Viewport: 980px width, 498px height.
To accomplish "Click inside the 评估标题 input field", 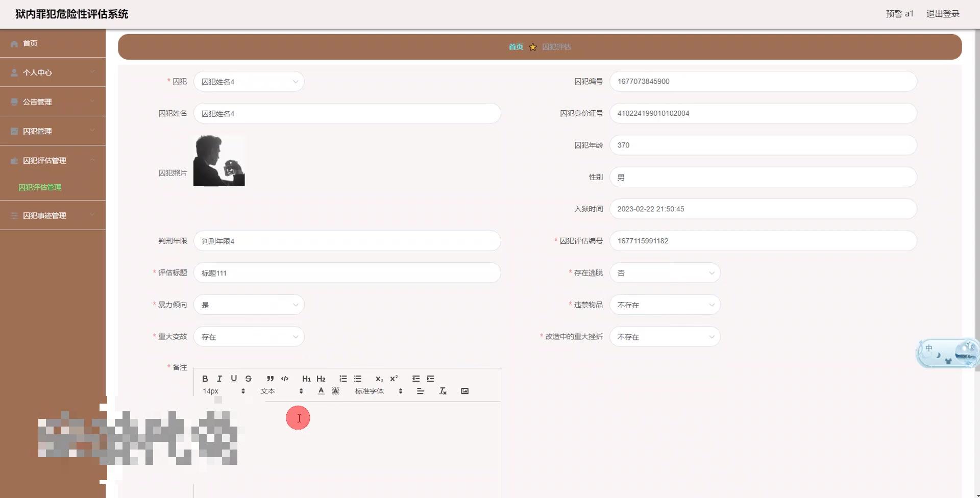I will pyautogui.click(x=347, y=272).
